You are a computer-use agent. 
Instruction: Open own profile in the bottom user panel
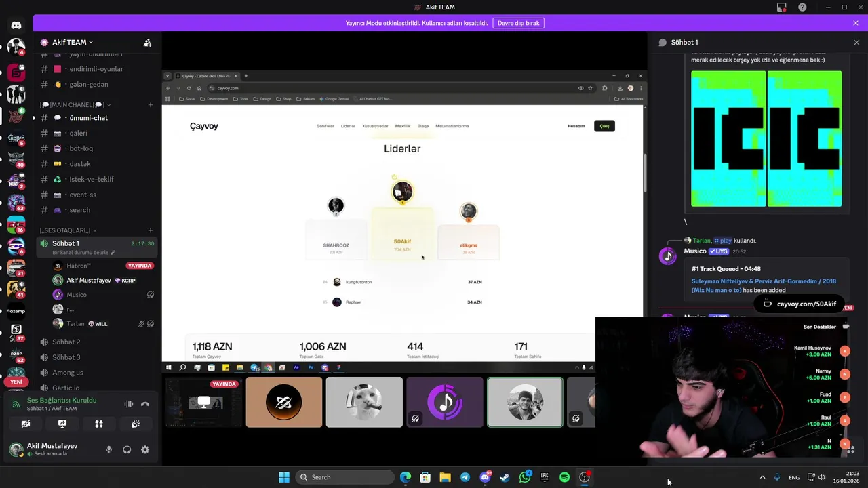click(52, 449)
